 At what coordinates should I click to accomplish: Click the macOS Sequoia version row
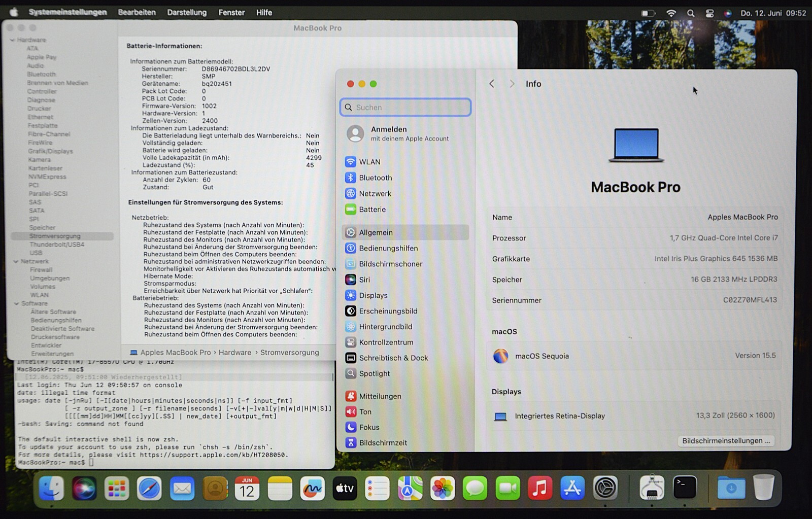[634, 356]
